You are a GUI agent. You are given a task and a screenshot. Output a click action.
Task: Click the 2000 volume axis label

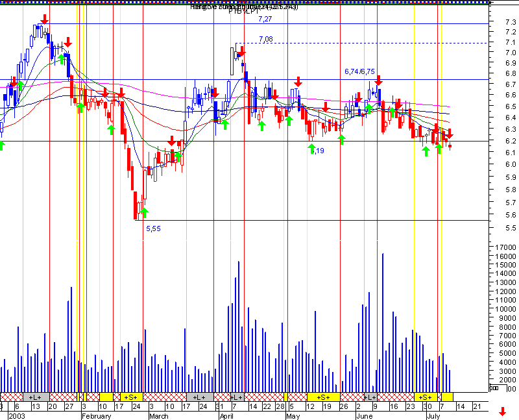pos(507,380)
